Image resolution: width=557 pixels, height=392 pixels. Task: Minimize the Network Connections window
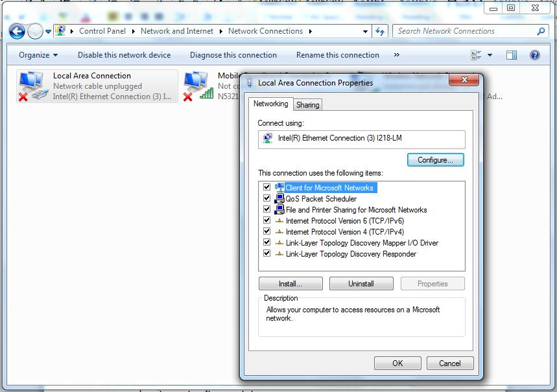493,8
